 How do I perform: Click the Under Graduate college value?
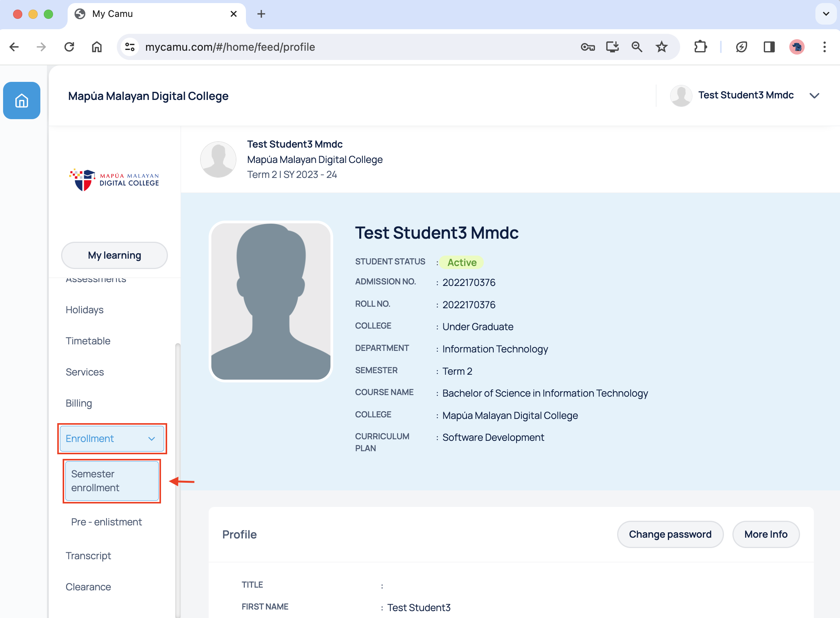pos(478,327)
